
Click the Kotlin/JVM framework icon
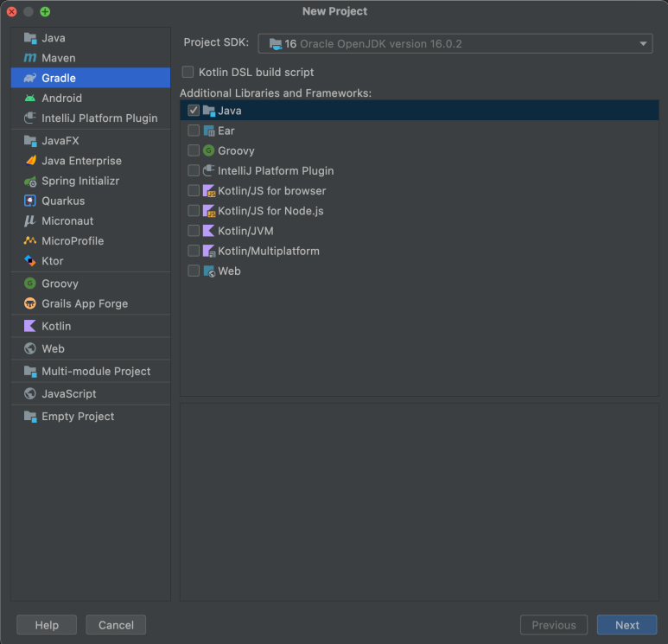(209, 231)
